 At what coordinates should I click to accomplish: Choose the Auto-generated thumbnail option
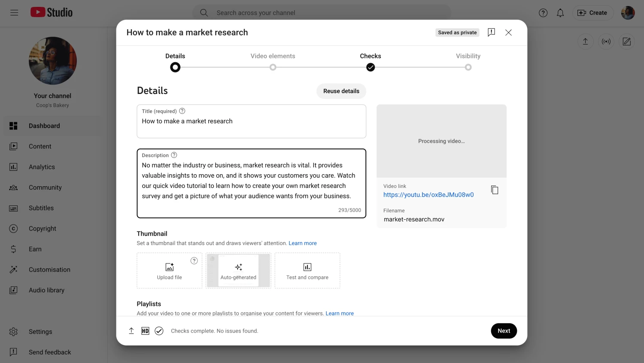(238, 271)
